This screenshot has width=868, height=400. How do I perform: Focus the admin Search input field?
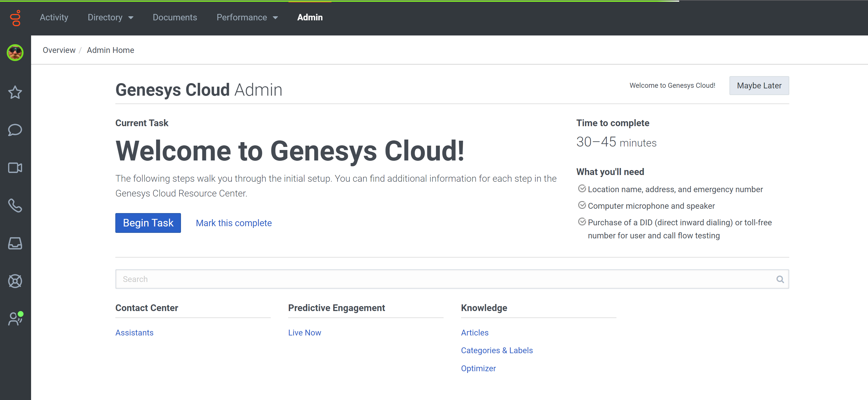pyautogui.click(x=438, y=279)
